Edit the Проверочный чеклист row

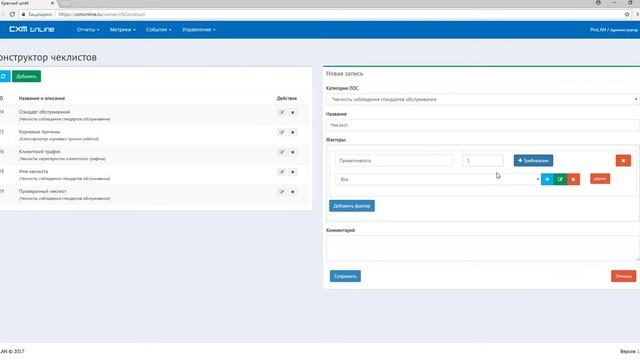(x=282, y=191)
